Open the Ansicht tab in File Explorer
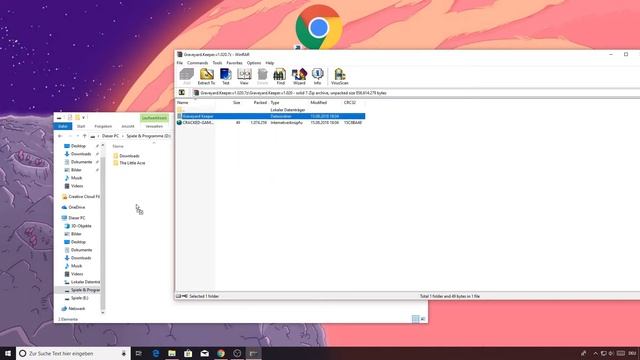Image resolution: width=640 pixels, height=360 pixels. pos(128,126)
